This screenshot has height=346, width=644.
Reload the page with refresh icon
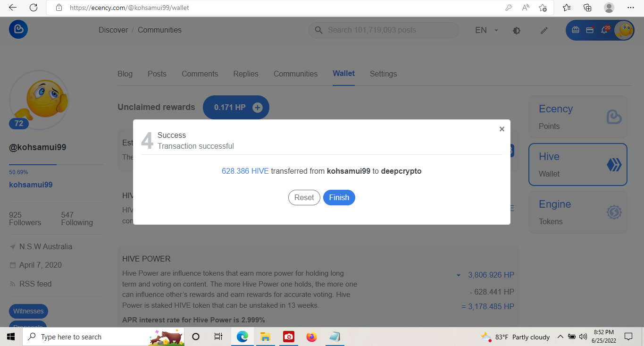pos(33,8)
